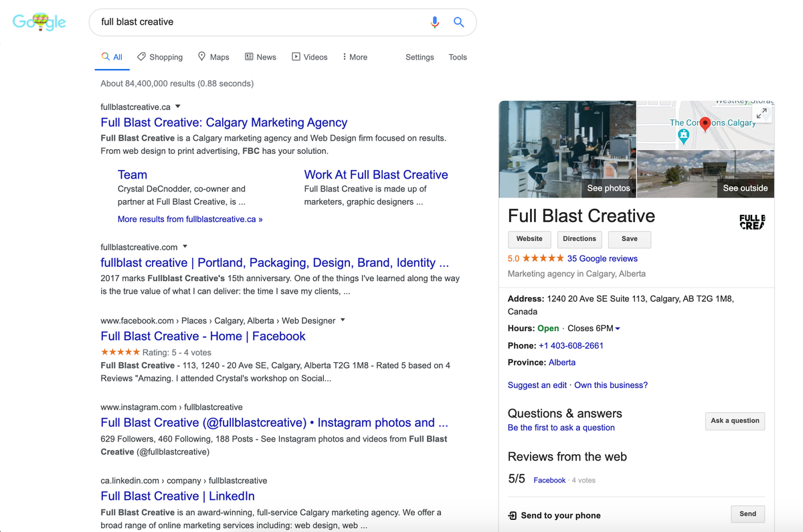Click the Directions button
803x532 pixels.
[x=579, y=239]
